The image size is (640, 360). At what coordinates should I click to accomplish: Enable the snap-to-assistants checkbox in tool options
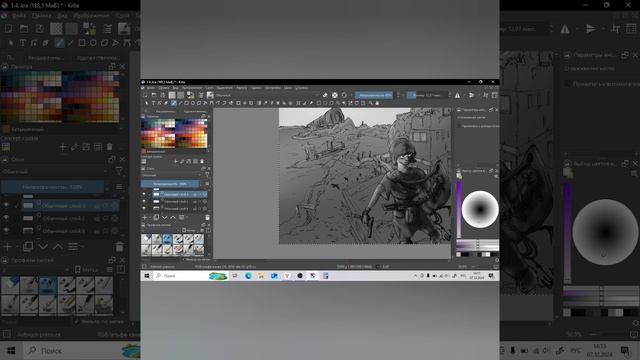click(x=459, y=126)
